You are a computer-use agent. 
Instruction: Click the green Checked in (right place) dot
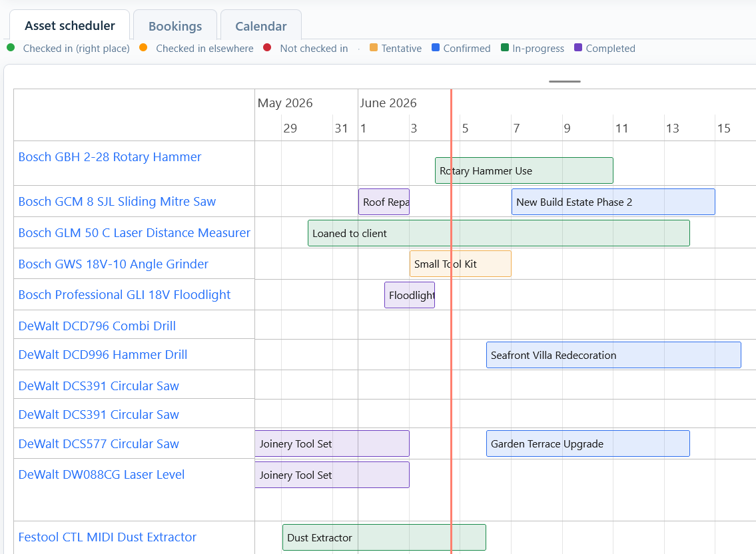pos(11,48)
